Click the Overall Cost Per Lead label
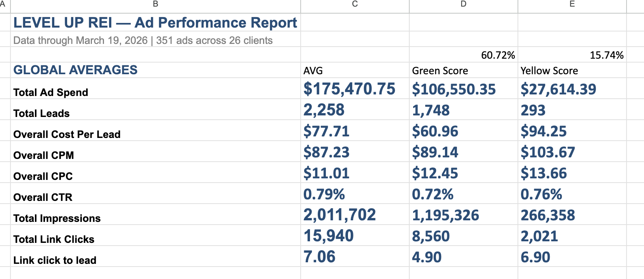Viewport: 644px width, 279px height. click(156, 131)
